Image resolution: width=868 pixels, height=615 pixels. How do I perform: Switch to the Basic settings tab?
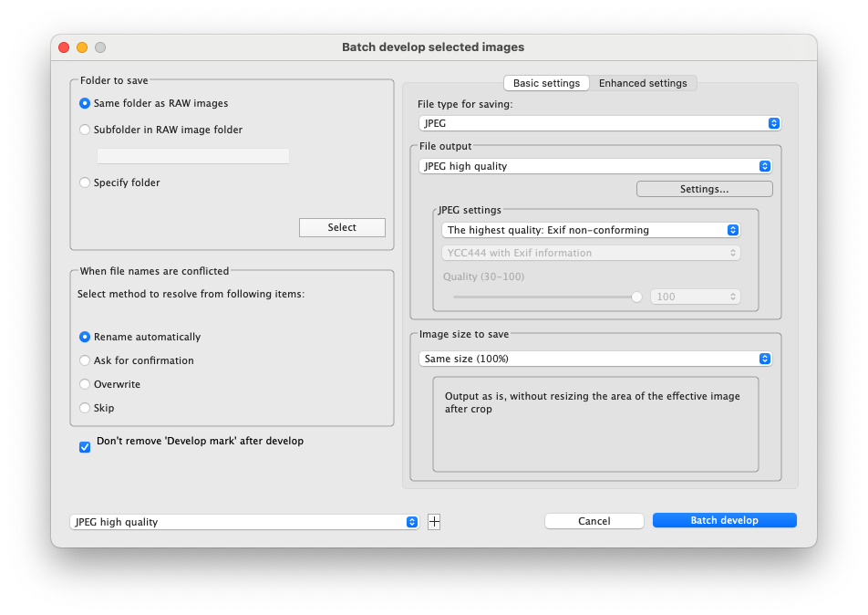pyautogui.click(x=546, y=83)
